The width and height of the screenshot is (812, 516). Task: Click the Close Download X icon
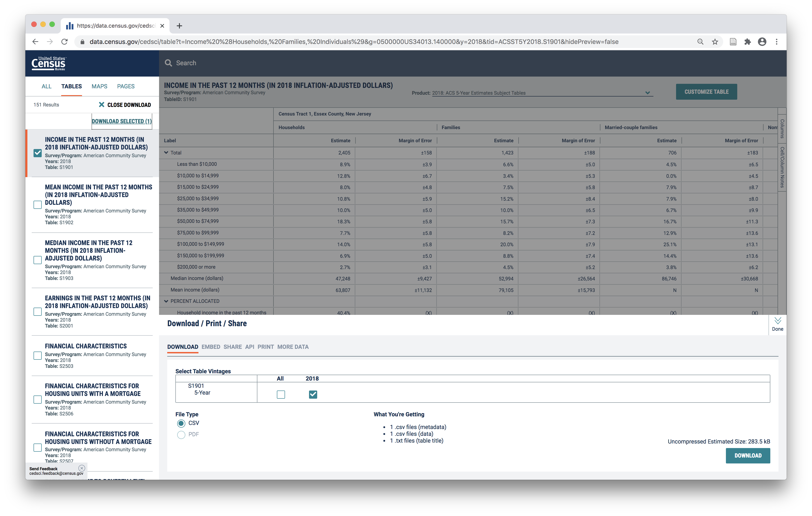[x=101, y=105]
